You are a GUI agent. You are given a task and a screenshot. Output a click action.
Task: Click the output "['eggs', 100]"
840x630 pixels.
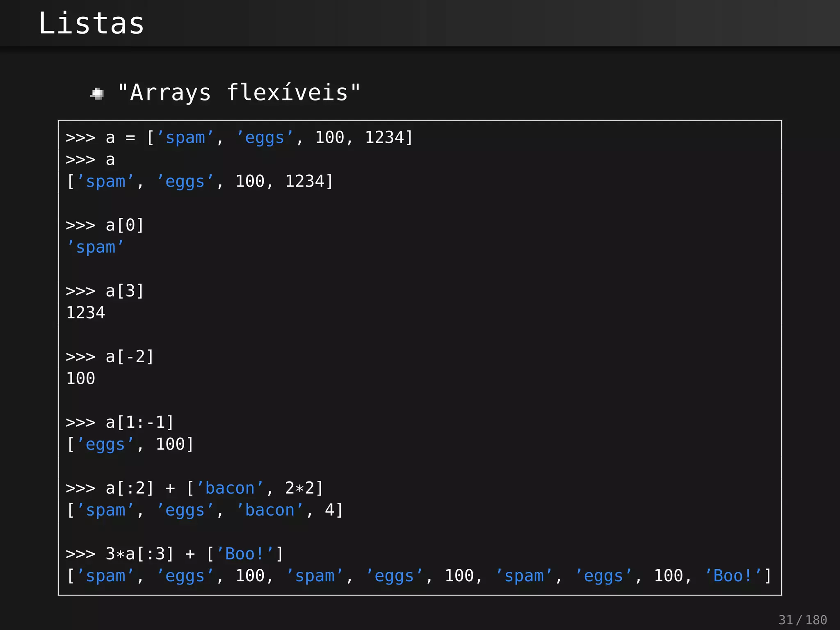click(130, 445)
